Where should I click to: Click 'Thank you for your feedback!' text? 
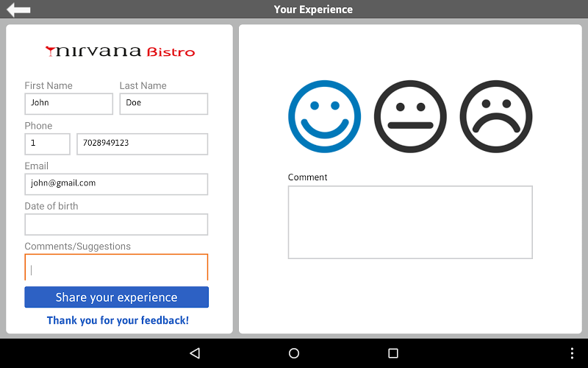click(x=118, y=320)
